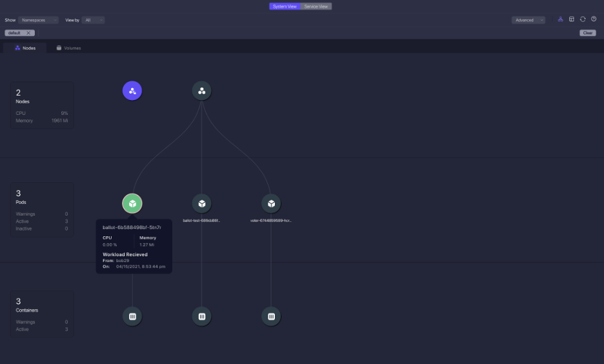Click the voter-6744859589 pod label
The width and height of the screenshot is (604, 364).
[271, 221]
